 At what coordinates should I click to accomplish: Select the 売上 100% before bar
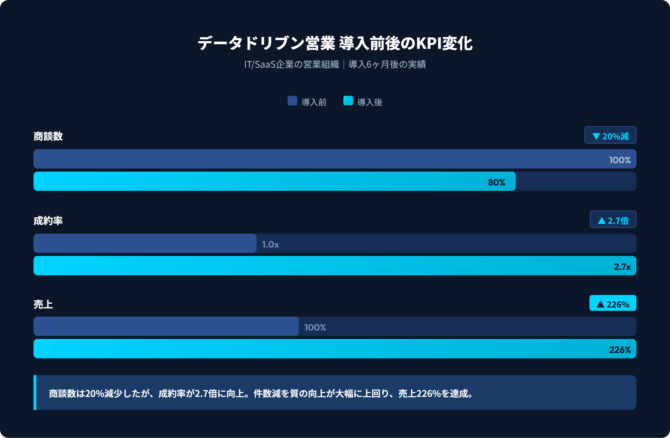[166, 328]
